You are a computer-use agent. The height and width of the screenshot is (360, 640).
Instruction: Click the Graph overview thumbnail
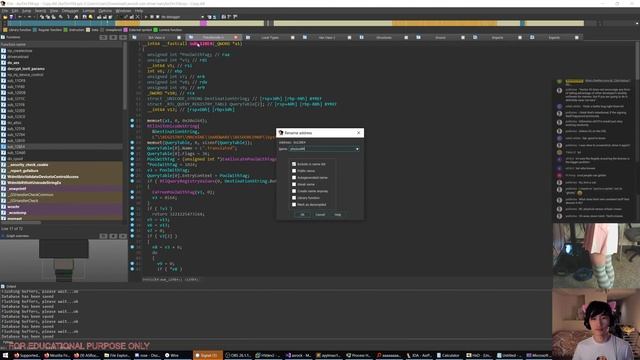(64, 260)
